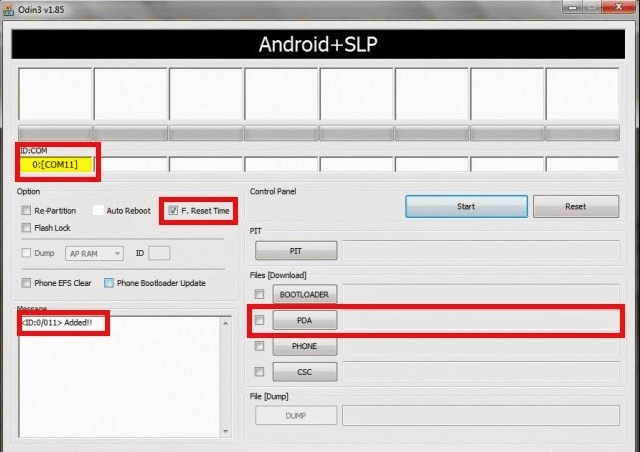Click the BOOTLOADER file button
Image resolution: width=640 pixels, height=452 pixels.
pos(304,294)
